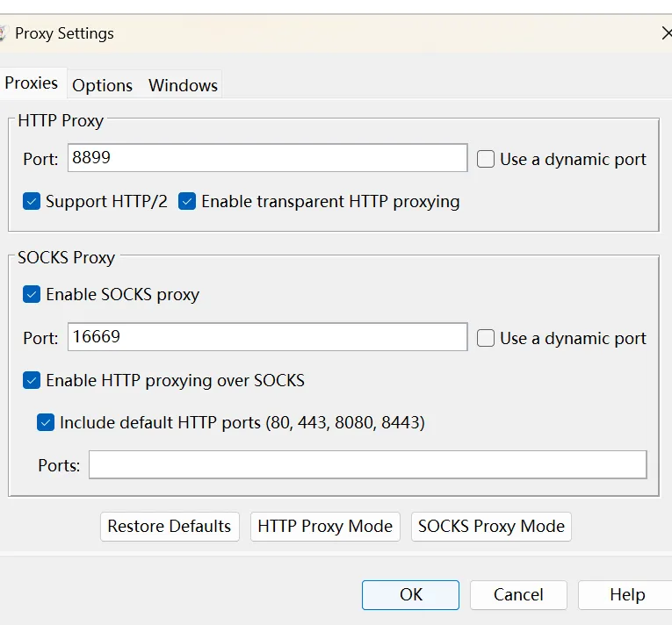672x625 pixels.
Task: Enable dynamic port for SOCKS Proxy
Action: 486,338
